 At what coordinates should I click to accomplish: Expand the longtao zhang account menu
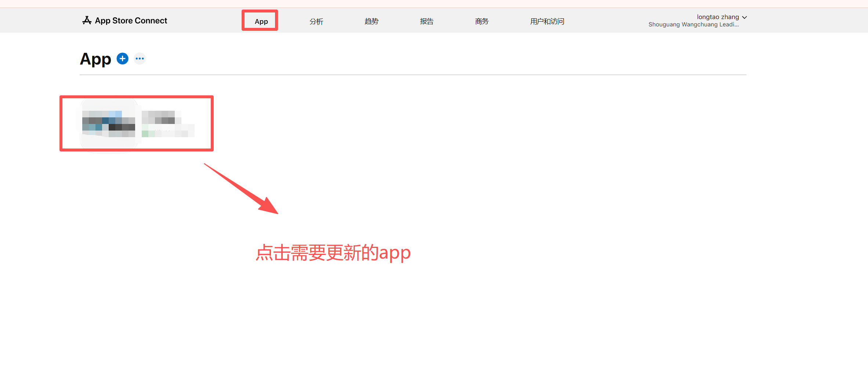[722, 17]
